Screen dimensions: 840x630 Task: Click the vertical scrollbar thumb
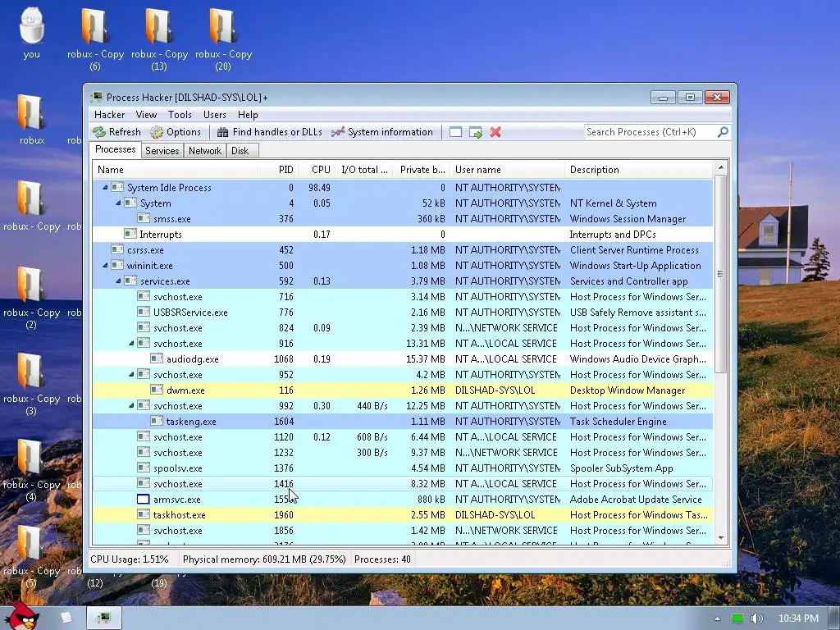coord(720,273)
